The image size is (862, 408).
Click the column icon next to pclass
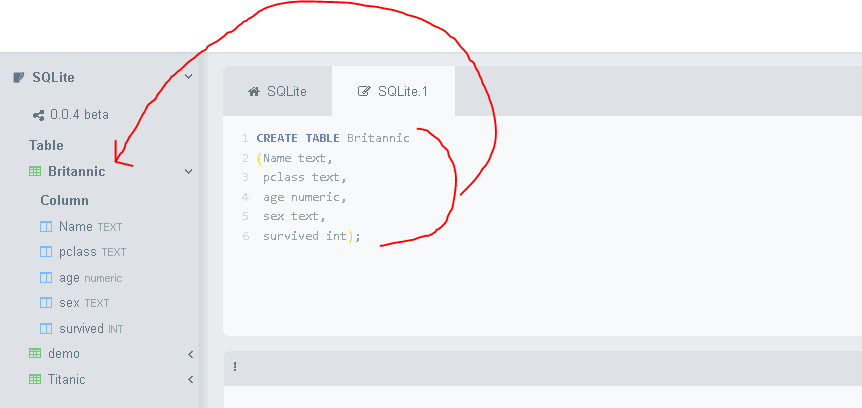pos(46,252)
